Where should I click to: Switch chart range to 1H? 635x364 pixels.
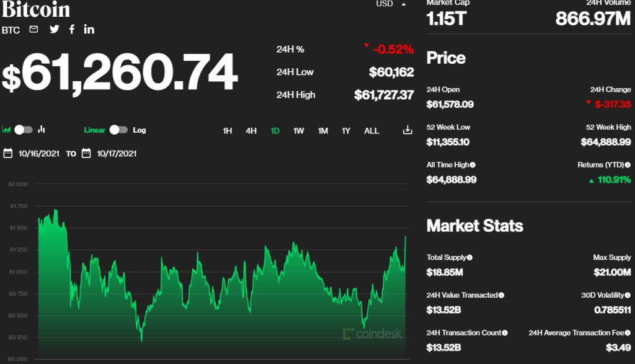(228, 131)
